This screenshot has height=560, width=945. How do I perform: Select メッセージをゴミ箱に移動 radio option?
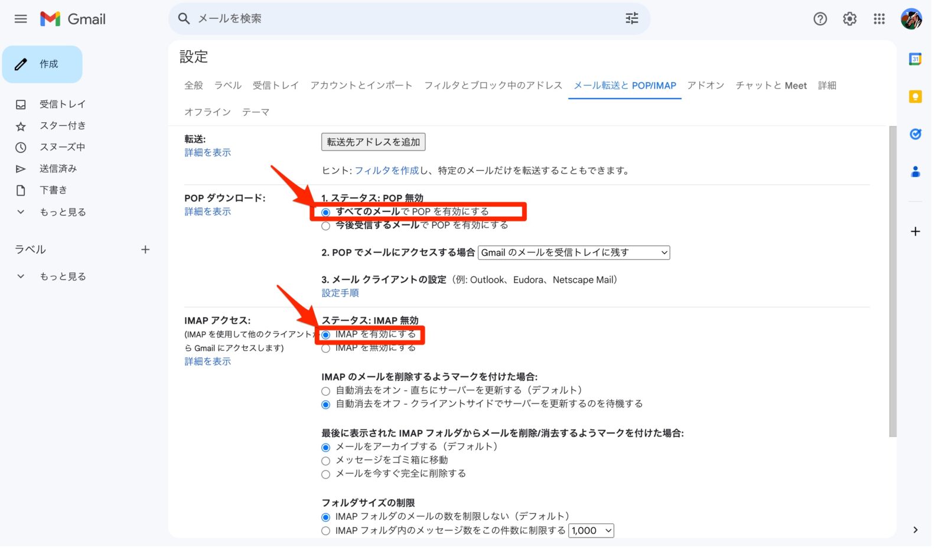pos(325,461)
